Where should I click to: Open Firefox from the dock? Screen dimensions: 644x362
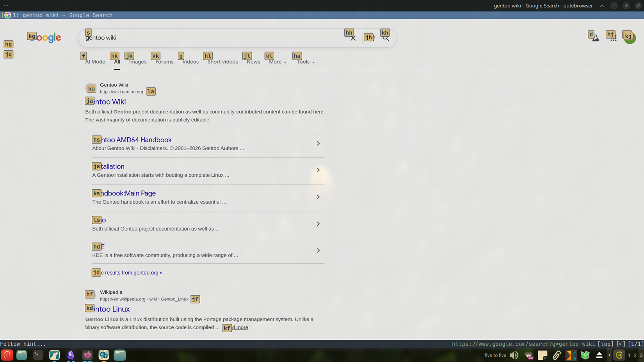pyautogui.click(x=87, y=355)
